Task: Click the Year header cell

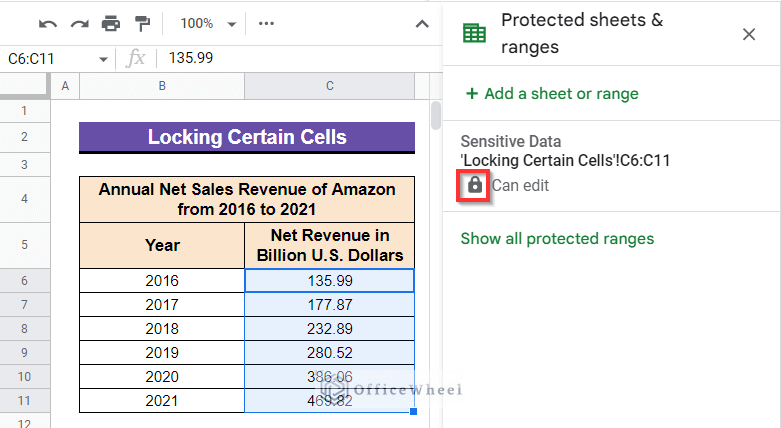Action: point(162,245)
